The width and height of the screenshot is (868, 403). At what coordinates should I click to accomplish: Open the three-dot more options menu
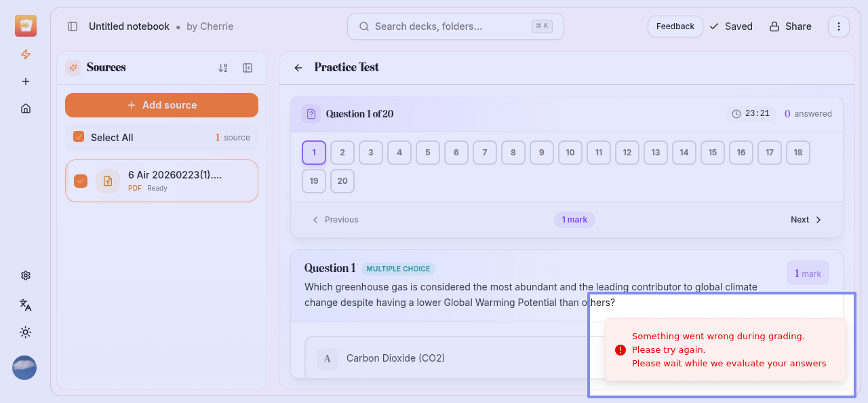tap(839, 26)
